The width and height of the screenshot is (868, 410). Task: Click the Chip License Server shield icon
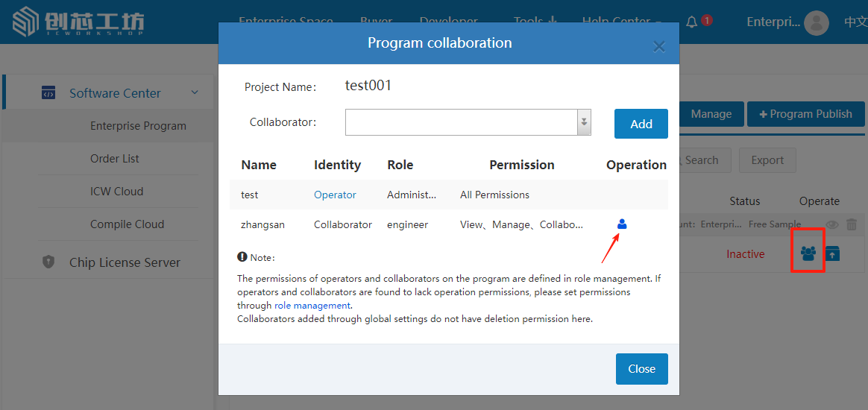click(x=48, y=262)
